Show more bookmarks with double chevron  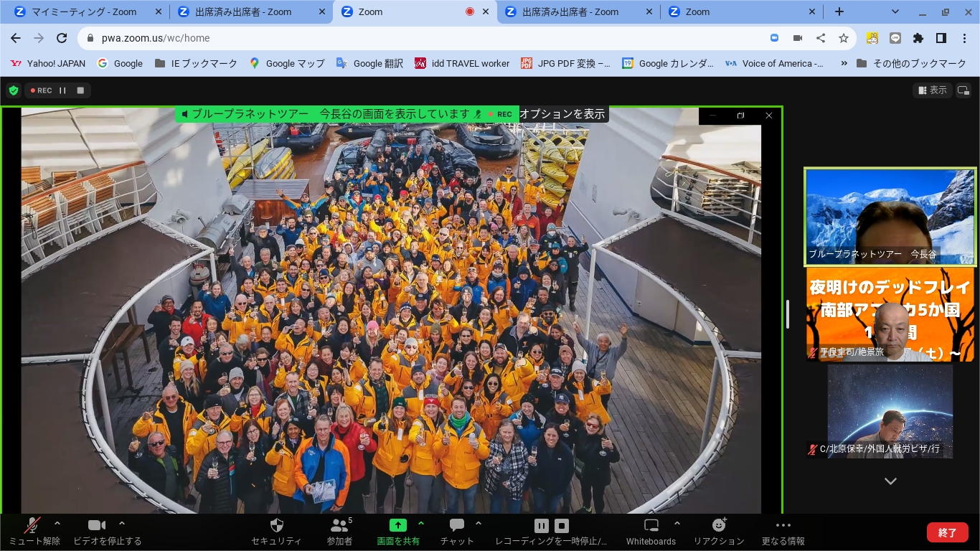pyautogui.click(x=844, y=63)
